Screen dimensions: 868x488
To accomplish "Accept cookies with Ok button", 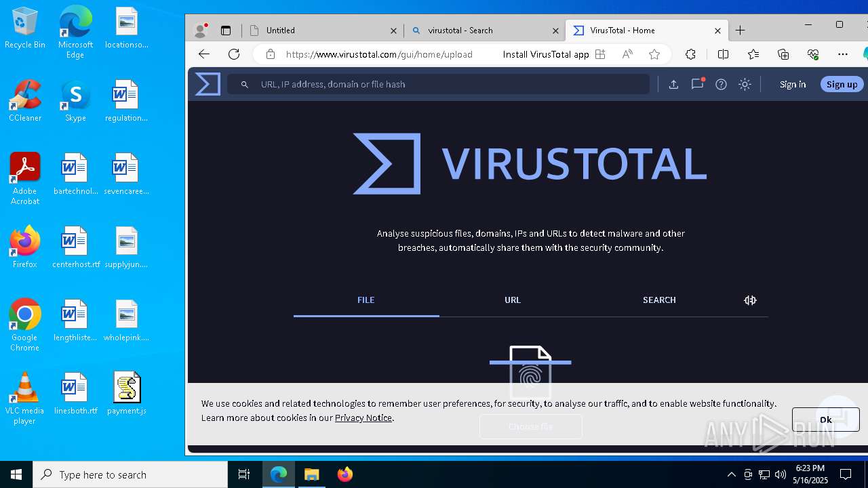I will [825, 420].
